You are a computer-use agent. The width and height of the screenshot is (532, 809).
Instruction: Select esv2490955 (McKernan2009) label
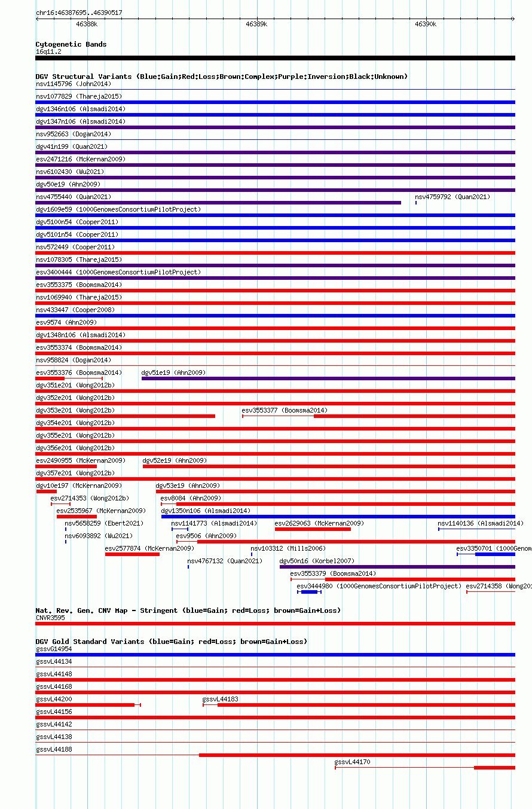pos(81,460)
